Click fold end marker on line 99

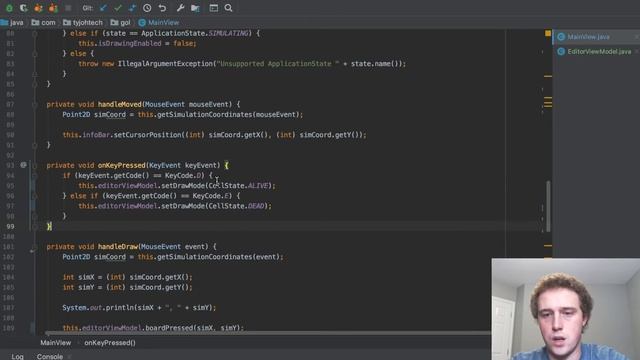(35, 226)
